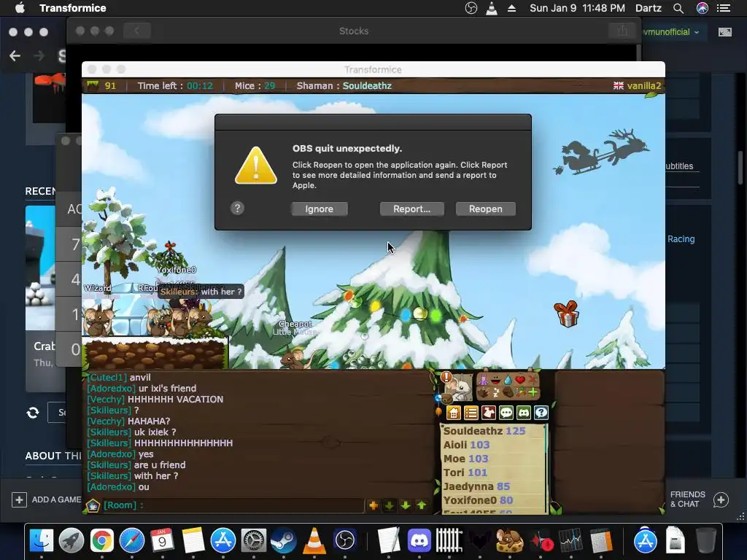Click the Steam refresh circular arrows icon

33,413
